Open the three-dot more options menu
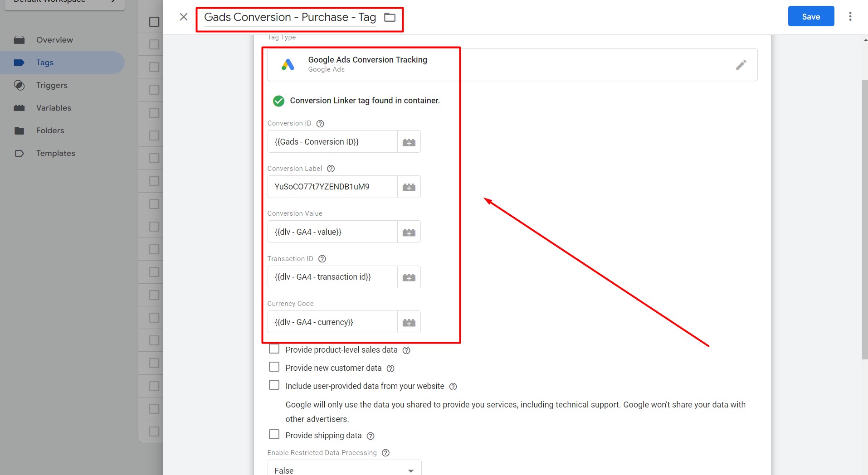Image resolution: width=868 pixels, height=475 pixels. pos(850,16)
